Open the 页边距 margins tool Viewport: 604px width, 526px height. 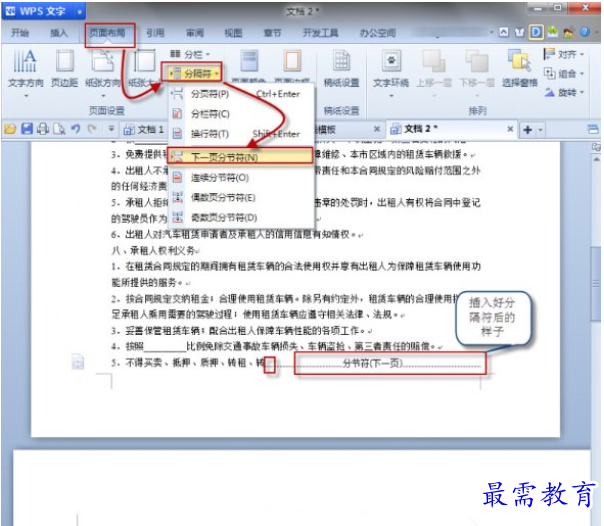point(64,69)
